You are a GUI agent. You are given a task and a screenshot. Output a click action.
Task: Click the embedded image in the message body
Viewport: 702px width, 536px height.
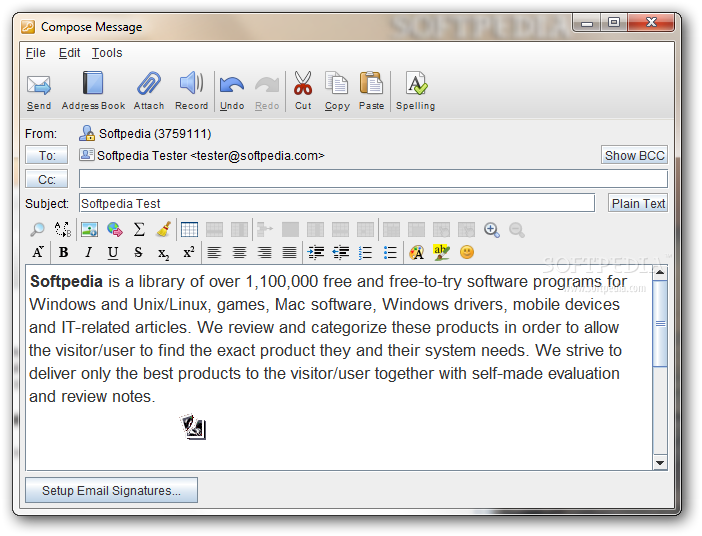pyautogui.click(x=193, y=427)
